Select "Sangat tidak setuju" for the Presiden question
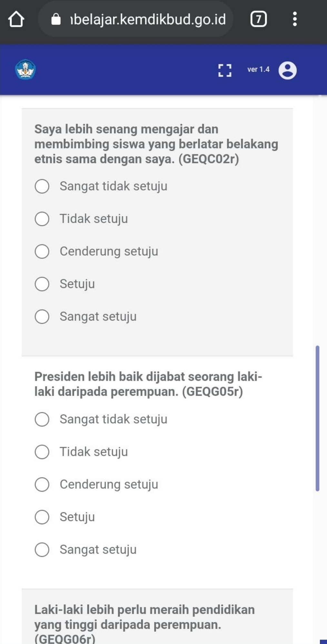Image resolution: width=327 pixels, height=644 pixels. (42, 419)
